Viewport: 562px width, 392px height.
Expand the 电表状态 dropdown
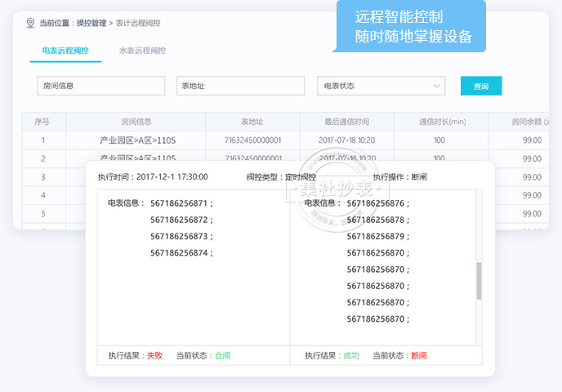381,86
